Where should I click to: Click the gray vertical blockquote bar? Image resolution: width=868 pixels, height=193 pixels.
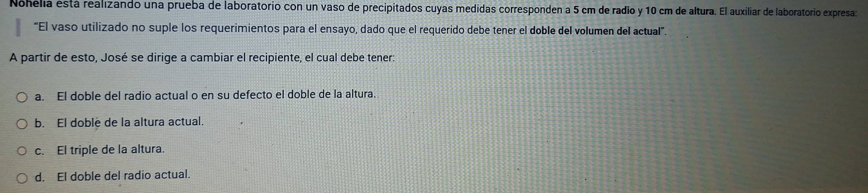click(x=19, y=27)
